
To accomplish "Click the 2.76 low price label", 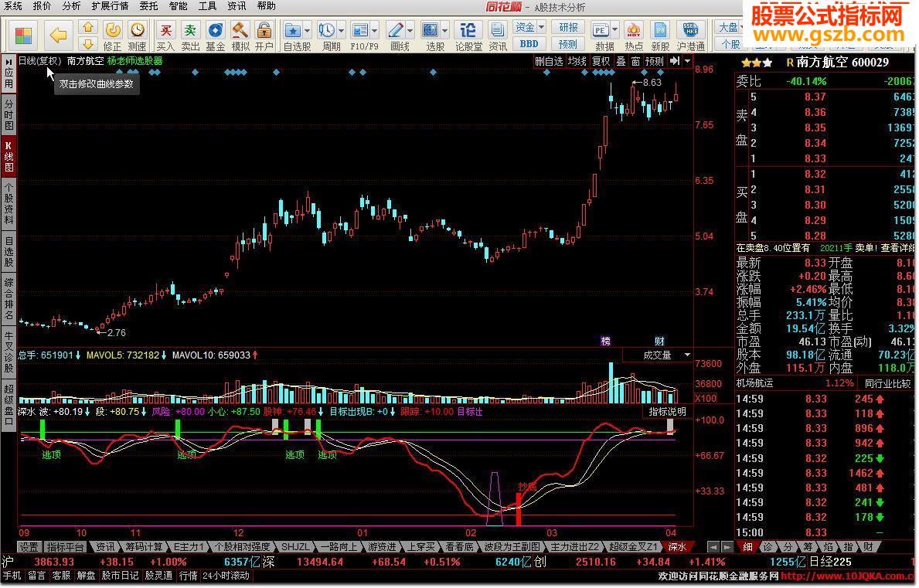I will point(116,333).
